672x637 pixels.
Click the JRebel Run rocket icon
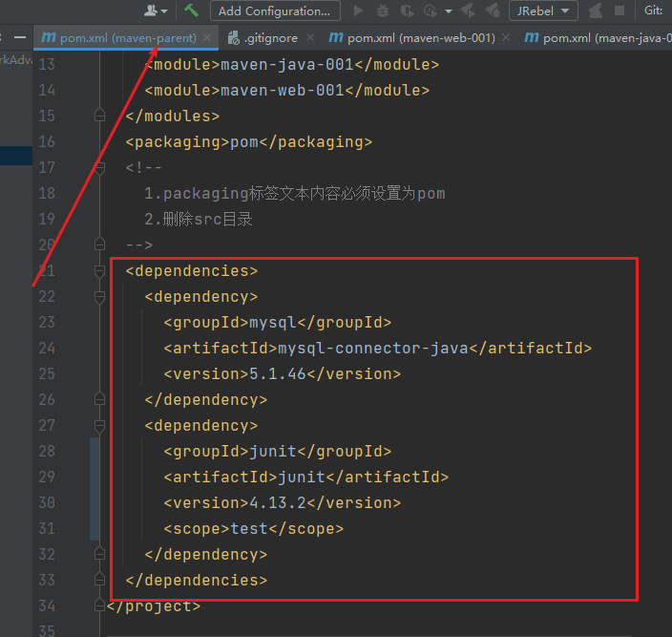point(468,11)
